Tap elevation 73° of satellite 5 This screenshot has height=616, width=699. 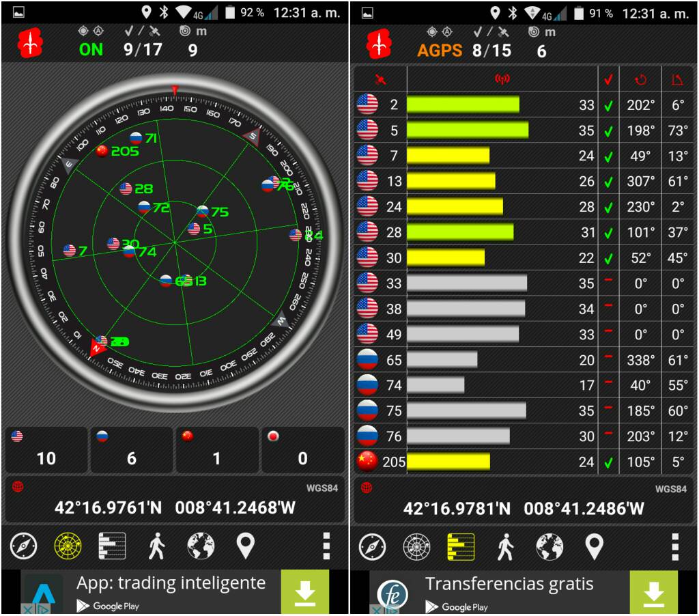coord(678,130)
